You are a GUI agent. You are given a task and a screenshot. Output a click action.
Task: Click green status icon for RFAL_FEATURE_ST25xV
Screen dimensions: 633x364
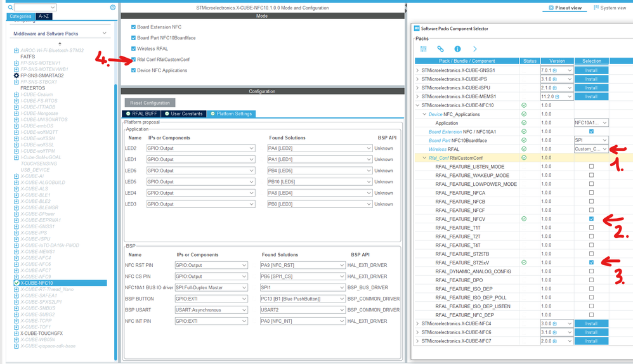pyautogui.click(x=524, y=263)
